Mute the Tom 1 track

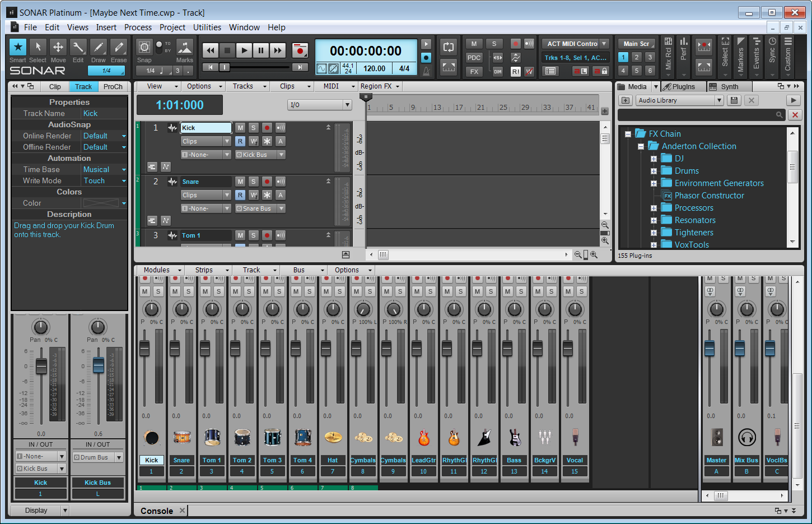(x=240, y=235)
